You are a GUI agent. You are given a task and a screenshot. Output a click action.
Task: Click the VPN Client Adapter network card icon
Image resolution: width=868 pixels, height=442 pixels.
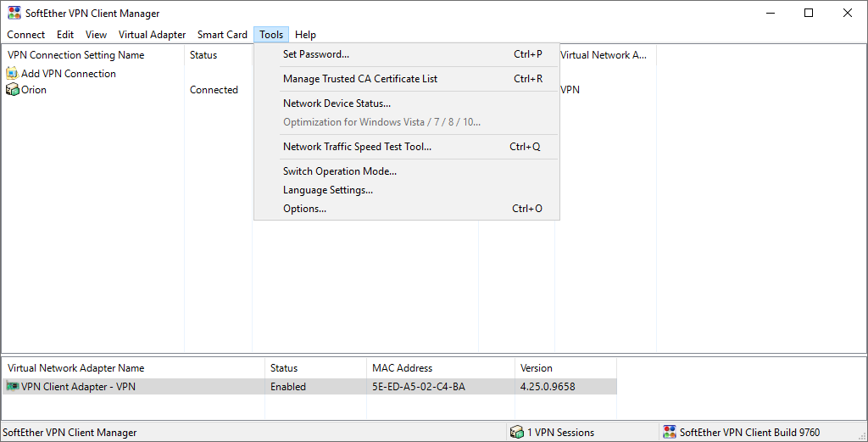point(13,387)
